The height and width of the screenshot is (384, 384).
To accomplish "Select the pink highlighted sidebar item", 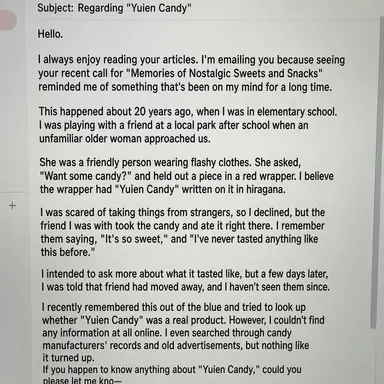I will coord(8,20).
